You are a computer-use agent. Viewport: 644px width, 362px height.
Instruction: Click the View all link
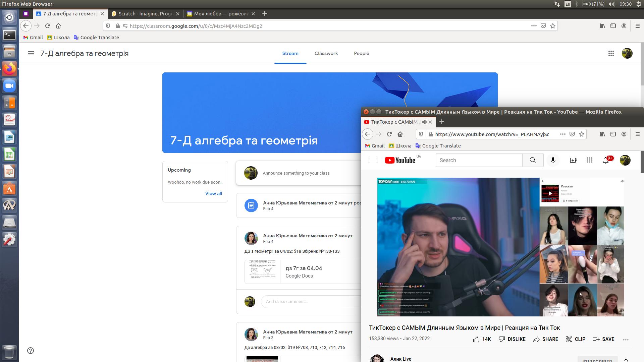(x=213, y=193)
